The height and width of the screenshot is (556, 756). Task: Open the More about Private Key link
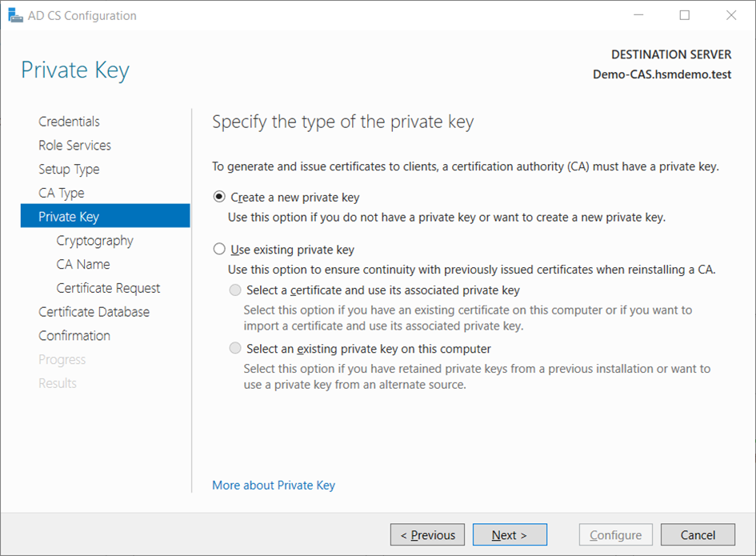274,486
